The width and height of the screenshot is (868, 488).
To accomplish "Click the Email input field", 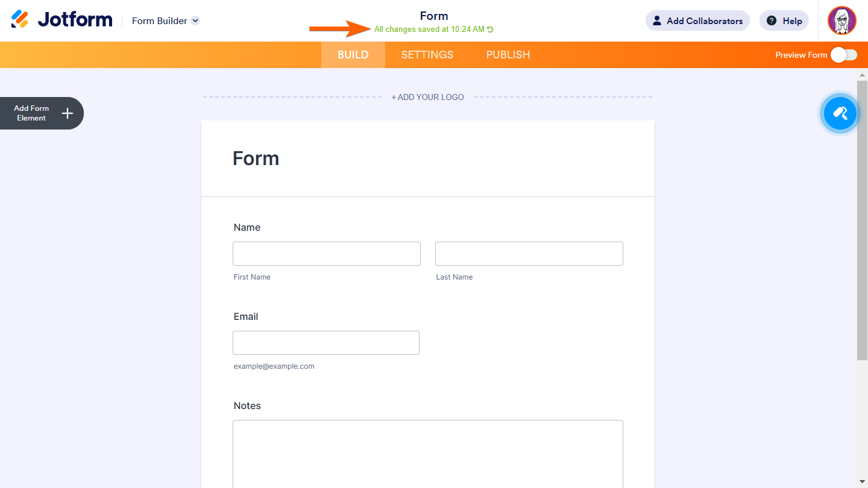I will pyautogui.click(x=325, y=342).
